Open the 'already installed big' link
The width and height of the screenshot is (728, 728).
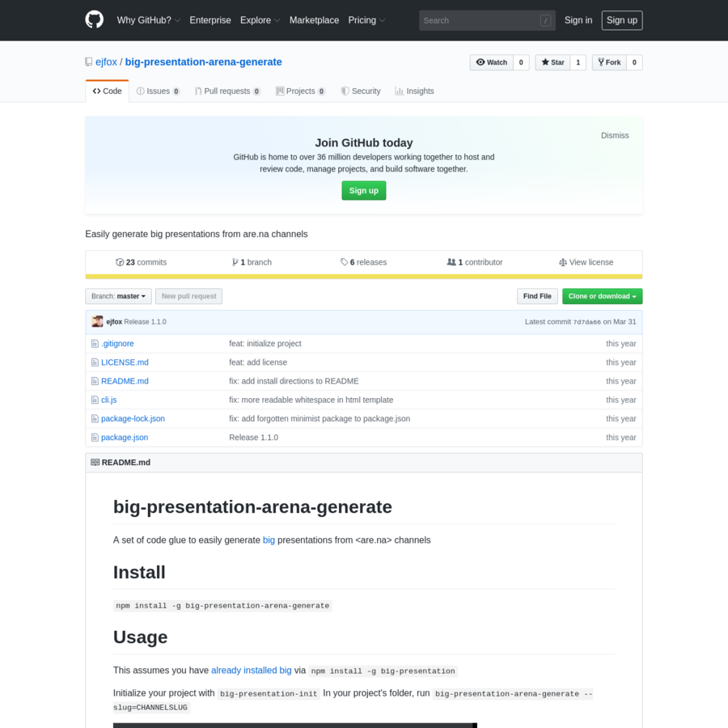[x=252, y=671]
